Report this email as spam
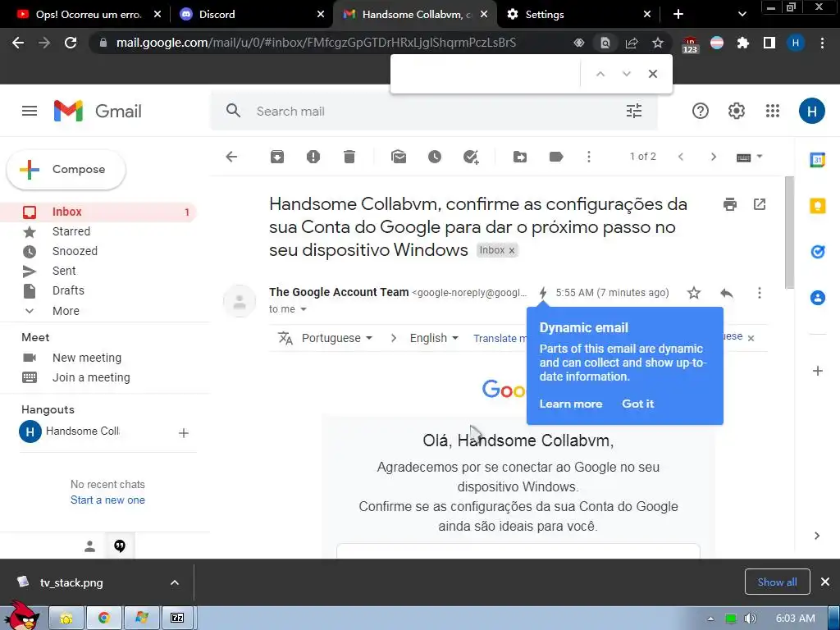This screenshot has width=840, height=630. coord(313,157)
